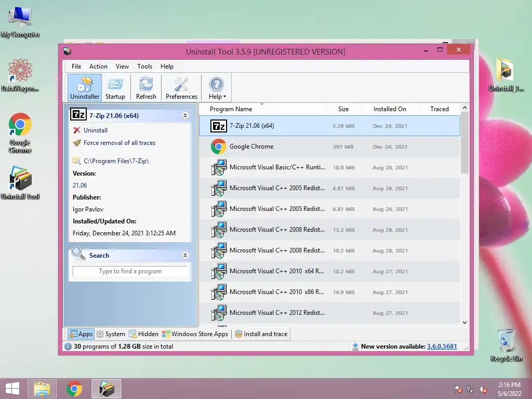Click the info icon in status bar

pos(68,347)
